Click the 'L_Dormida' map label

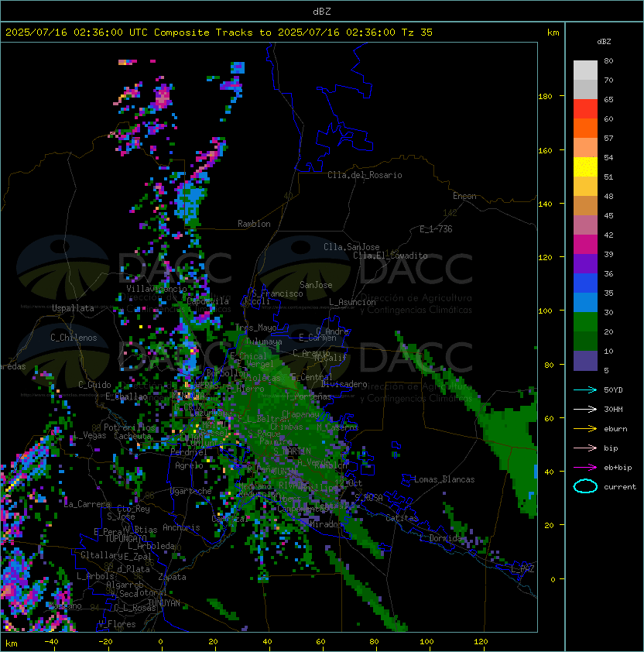click(x=440, y=538)
